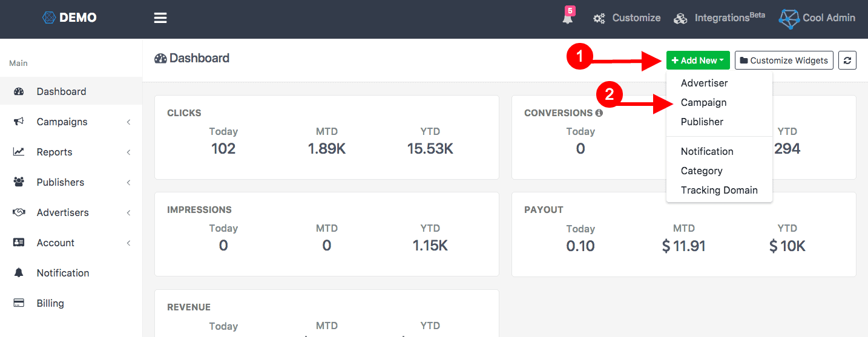This screenshot has width=868, height=337.
Task: Click the info icon beside CONVERSIONS
Action: coord(599,113)
